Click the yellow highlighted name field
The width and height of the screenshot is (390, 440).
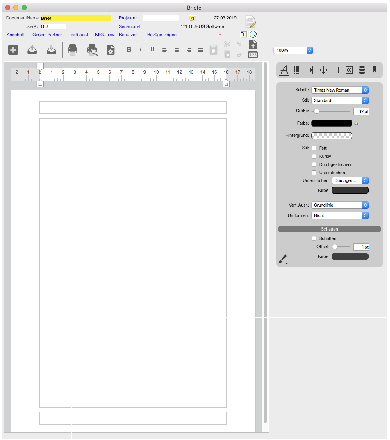pos(76,18)
